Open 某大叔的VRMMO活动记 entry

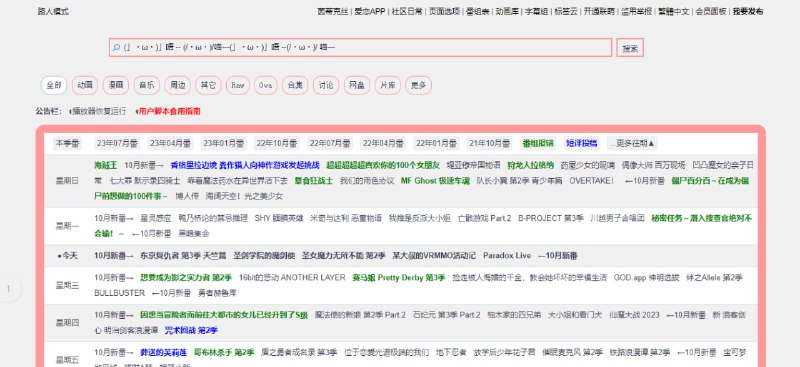[434, 255]
